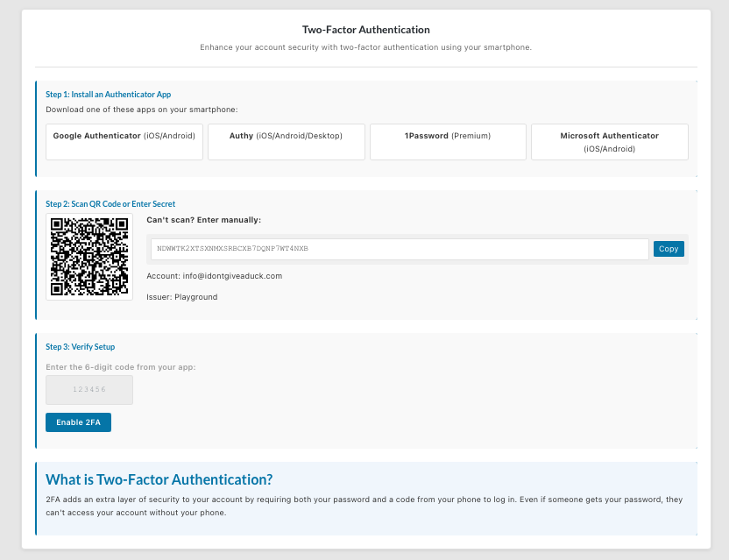The image size is (729, 560).
Task: Click the account email info@idontgiveaduck.com text
Action: [214, 276]
